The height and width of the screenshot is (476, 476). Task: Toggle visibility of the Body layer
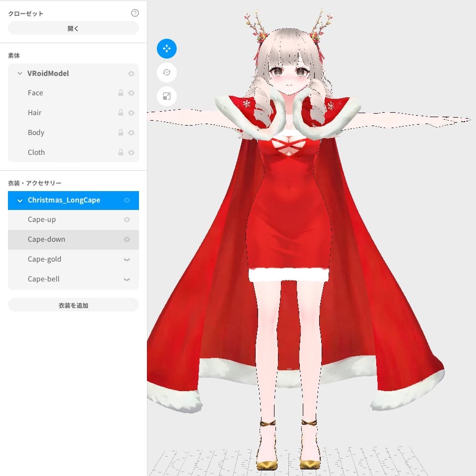tap(131, 133)
